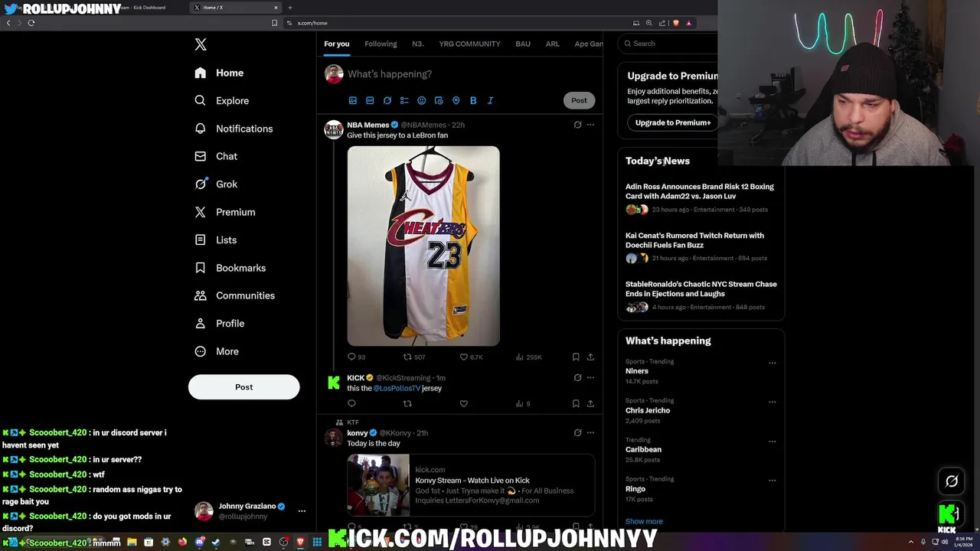Screen dimensions: 980x551
Task: Switch to the For you tab
Action: click(336, 44)
